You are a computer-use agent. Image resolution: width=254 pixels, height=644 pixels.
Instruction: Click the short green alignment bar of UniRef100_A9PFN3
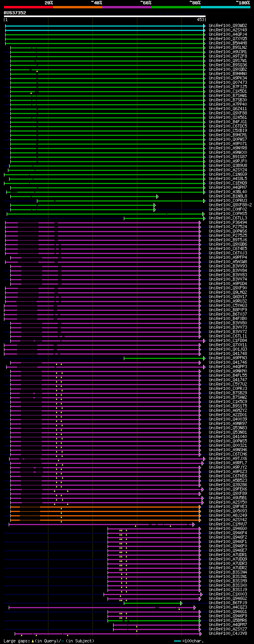click(165, 358)
